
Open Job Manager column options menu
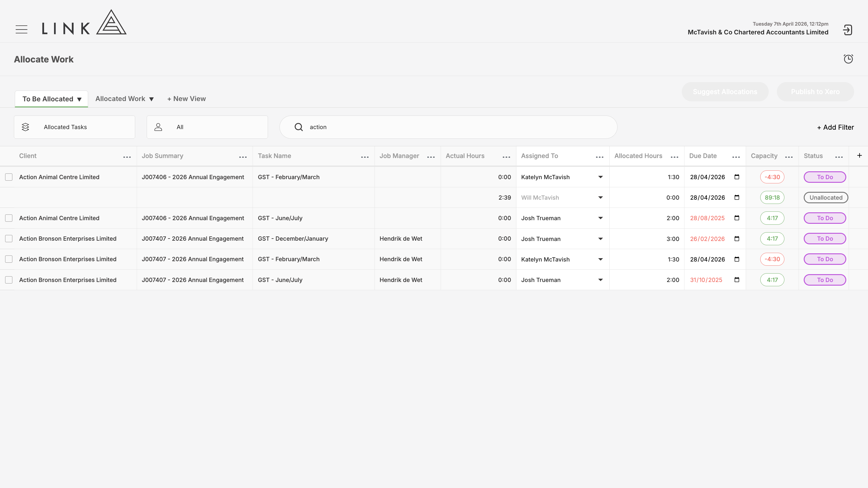click(431, 157)
